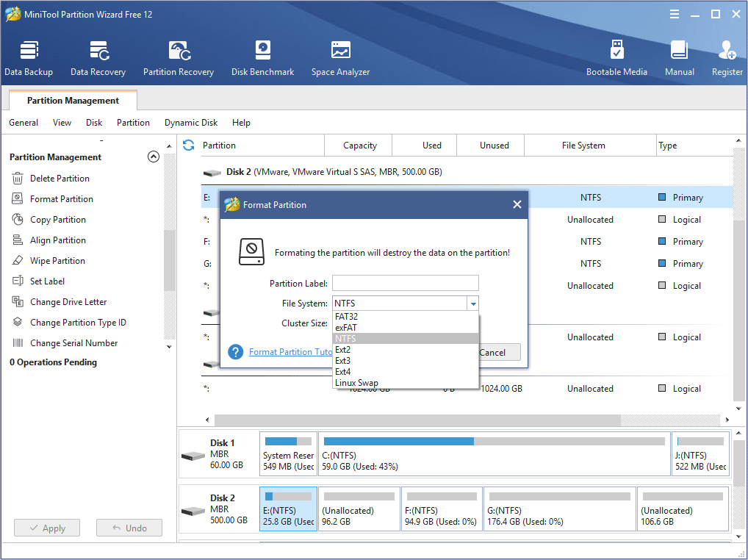Select G:(NTFS) block in Disk 2 map

click(x=560, y=509)
